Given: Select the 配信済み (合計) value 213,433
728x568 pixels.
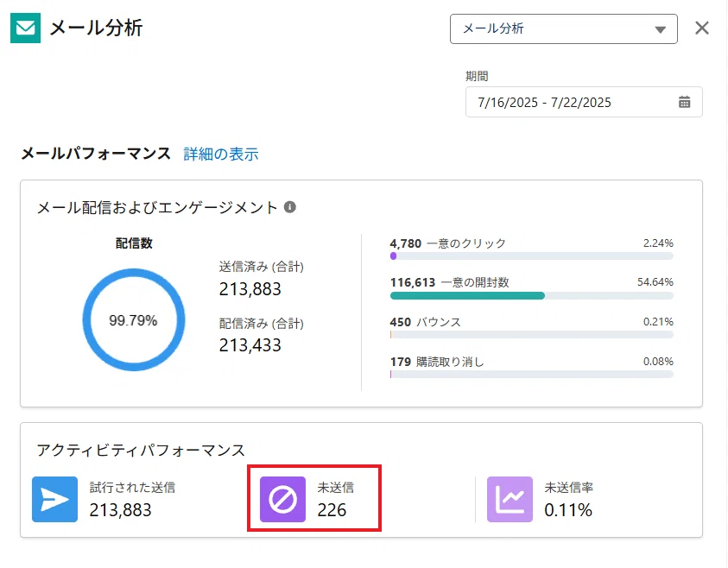Looking at the screenshot, I should click(x=250, y=345).
